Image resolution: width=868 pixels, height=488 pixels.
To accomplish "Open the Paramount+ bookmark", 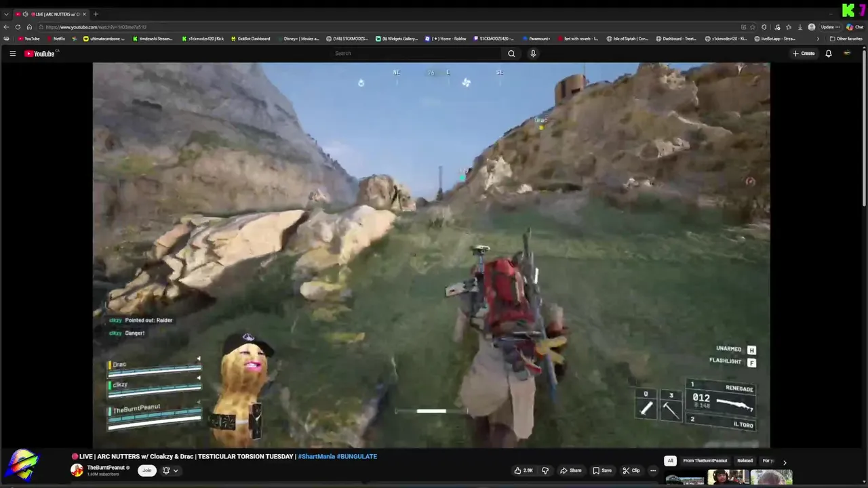I will click(x=536, y=39).
